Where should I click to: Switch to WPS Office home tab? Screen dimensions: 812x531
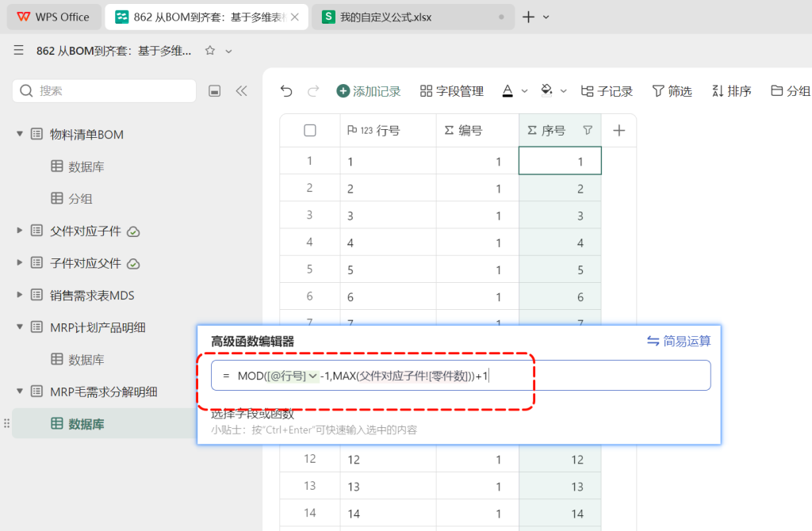tap(53, 17)
